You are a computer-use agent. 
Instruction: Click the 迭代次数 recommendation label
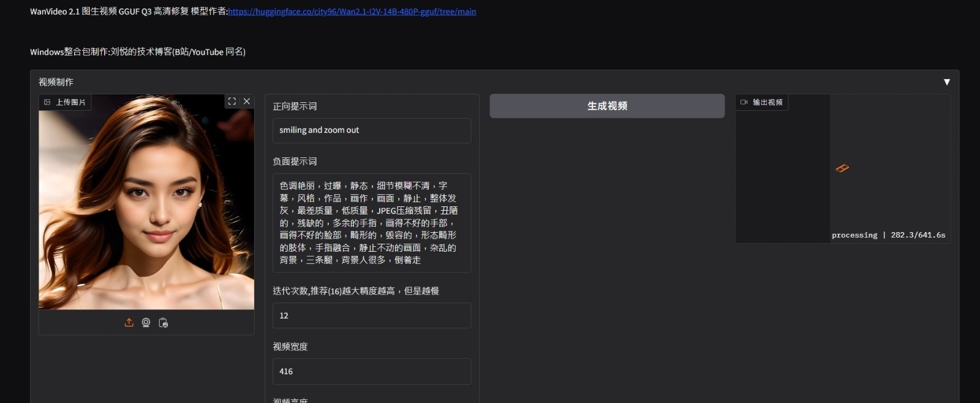[x=356, y=291]
